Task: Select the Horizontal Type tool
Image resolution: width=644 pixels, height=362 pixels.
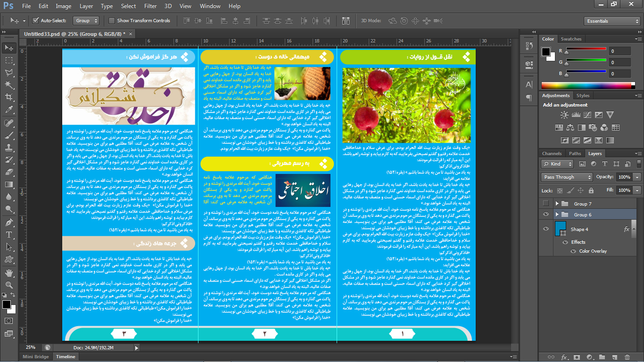Action: [x=8, y=234]
